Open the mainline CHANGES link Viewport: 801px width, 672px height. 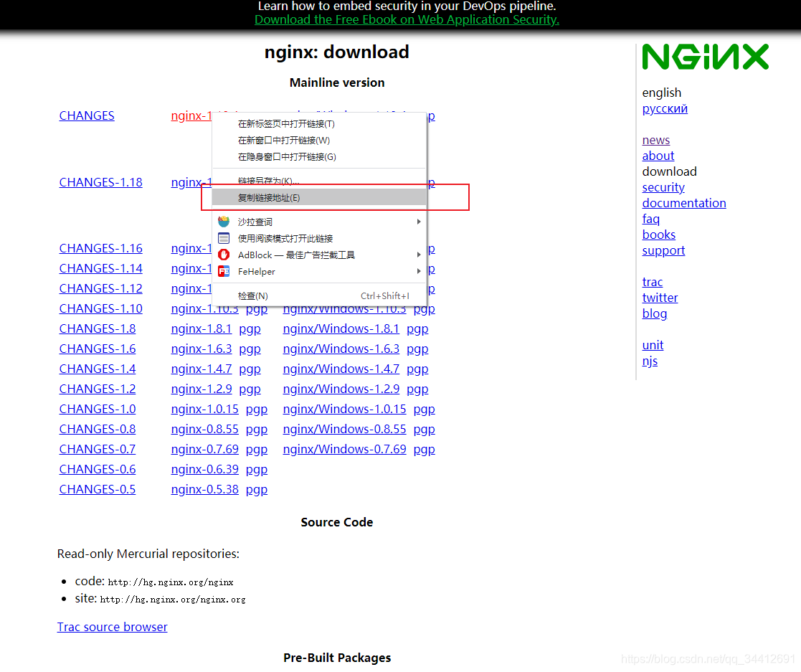coord(87,115)
